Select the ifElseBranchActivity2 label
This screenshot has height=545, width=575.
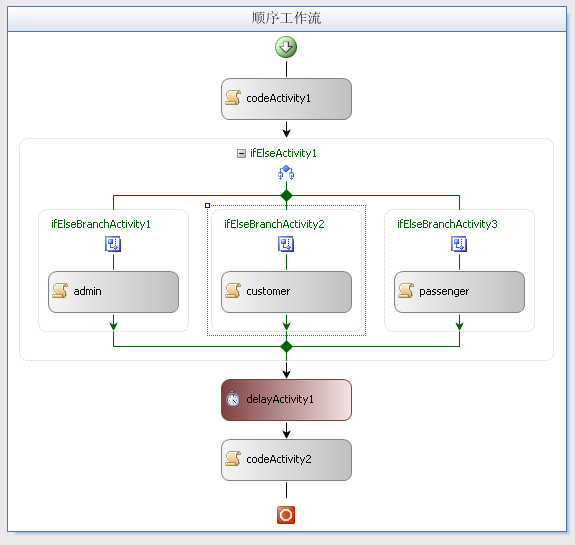(x=274, y=224)
